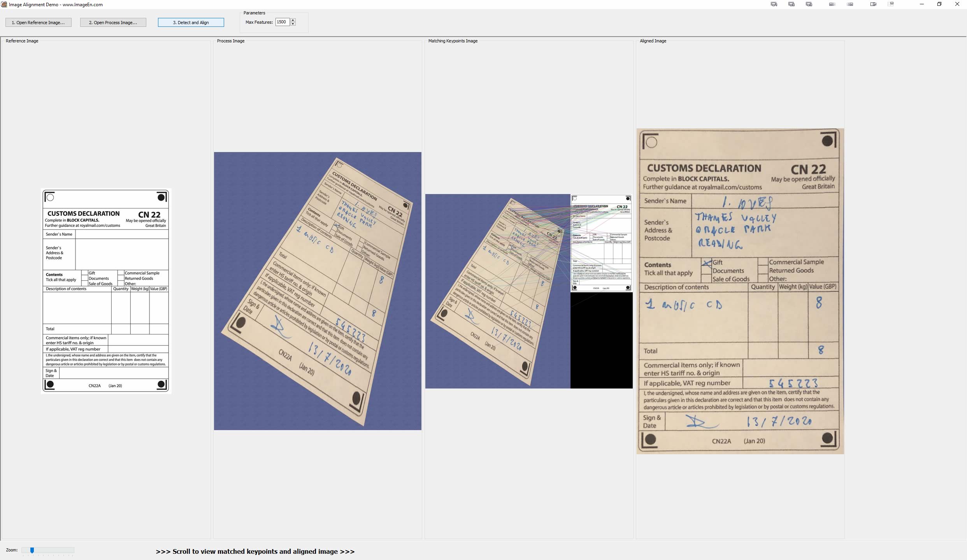The image size is (967, 560).
Task: Click the 'Scroll to view matched keypoints' hint text
Action: 255,551
